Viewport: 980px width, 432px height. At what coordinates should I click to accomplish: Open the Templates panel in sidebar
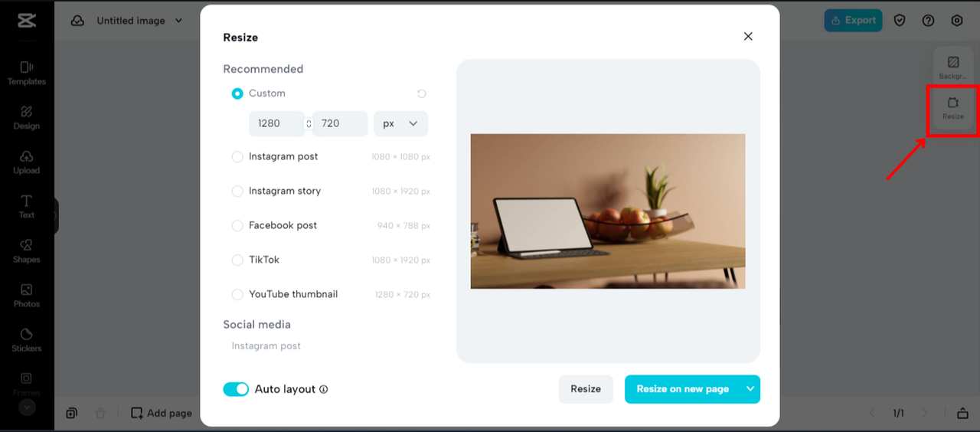point(26,73)
